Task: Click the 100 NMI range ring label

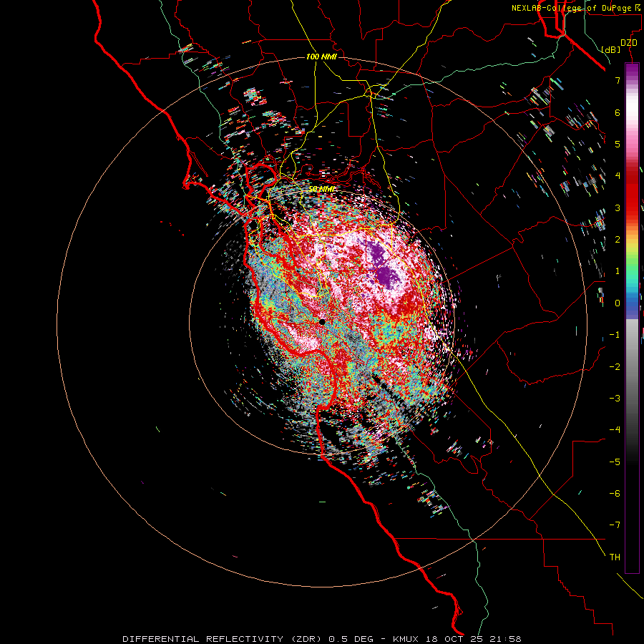Action: pyautogui.click(x=321, y=57)
